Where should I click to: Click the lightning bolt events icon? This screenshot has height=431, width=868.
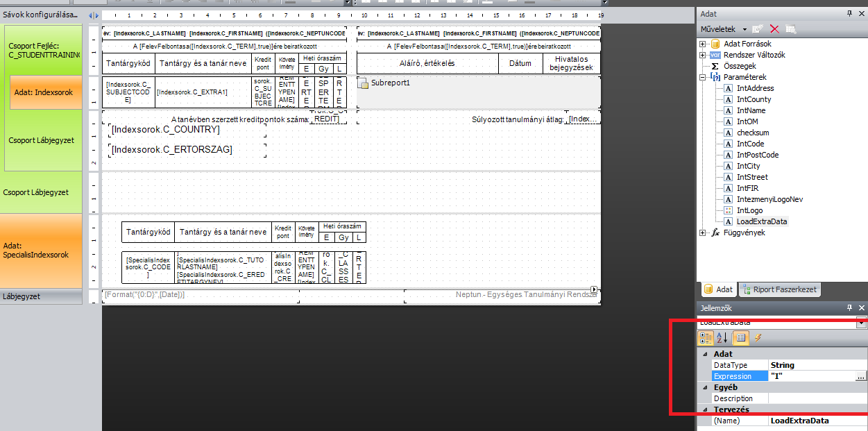pos(758,338)
